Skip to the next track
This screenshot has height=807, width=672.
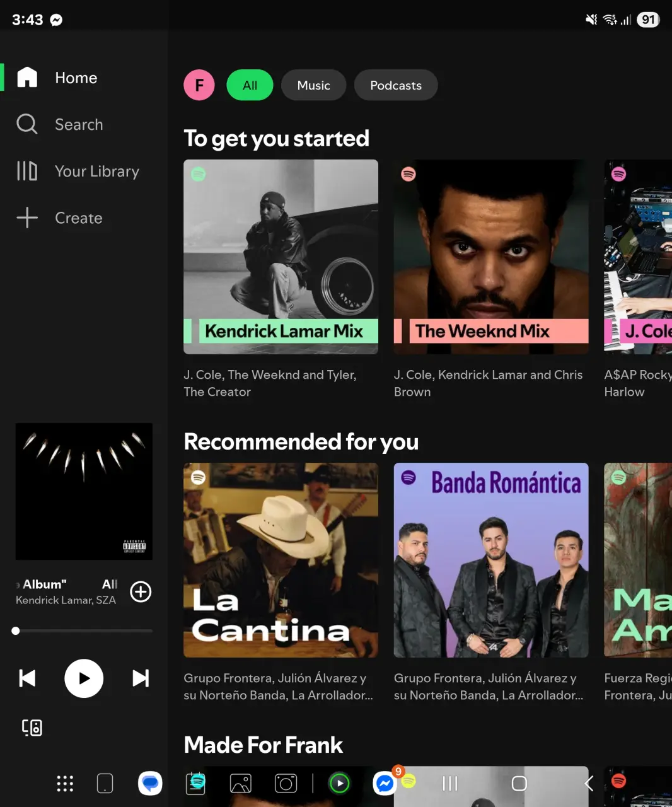point(141,678)
